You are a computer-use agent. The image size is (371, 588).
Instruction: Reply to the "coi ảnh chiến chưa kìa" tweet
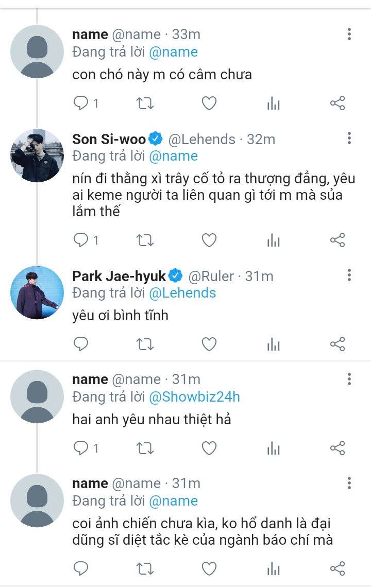click(x=81, y=568)
